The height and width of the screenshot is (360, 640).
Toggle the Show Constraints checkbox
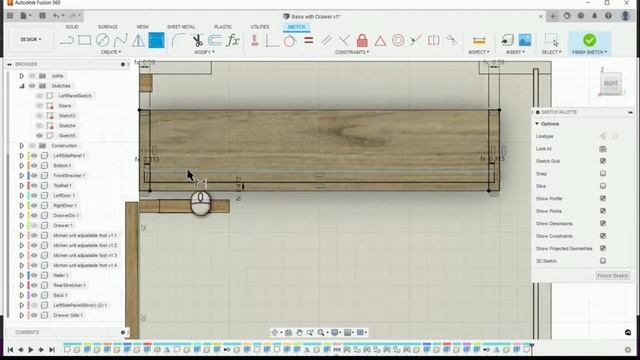click(603, 236)
